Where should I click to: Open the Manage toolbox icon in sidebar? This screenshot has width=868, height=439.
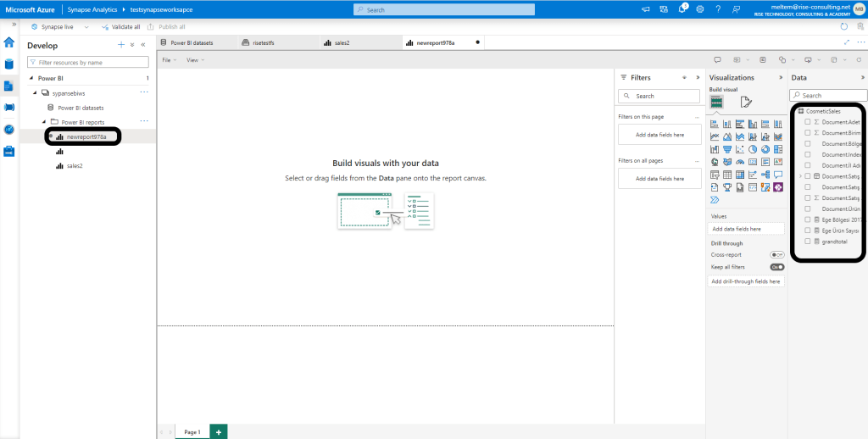point(9,151)
